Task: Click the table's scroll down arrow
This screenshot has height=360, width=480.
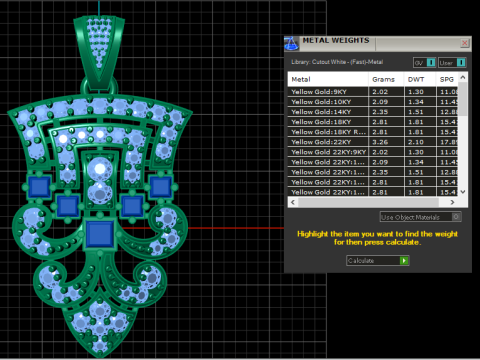Action: (463, 192)
